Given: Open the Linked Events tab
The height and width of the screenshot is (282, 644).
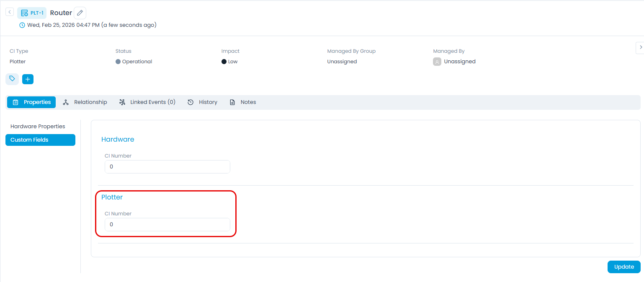Looking at the screenshot, I should 147,102.
